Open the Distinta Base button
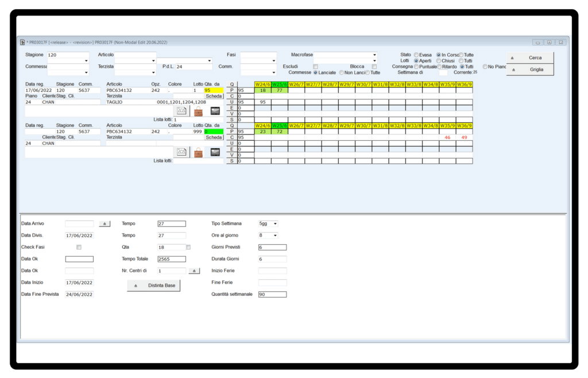 coord(153,286)
